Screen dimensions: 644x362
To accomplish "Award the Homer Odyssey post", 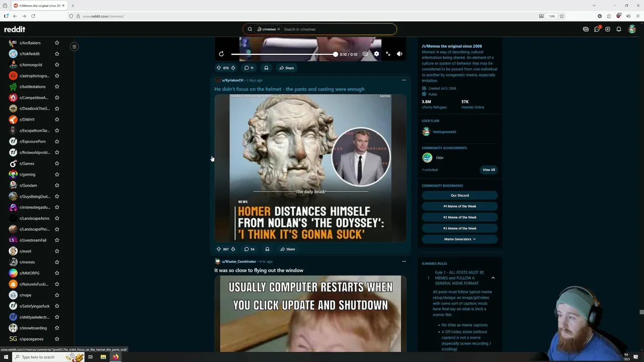I will 267,249.
